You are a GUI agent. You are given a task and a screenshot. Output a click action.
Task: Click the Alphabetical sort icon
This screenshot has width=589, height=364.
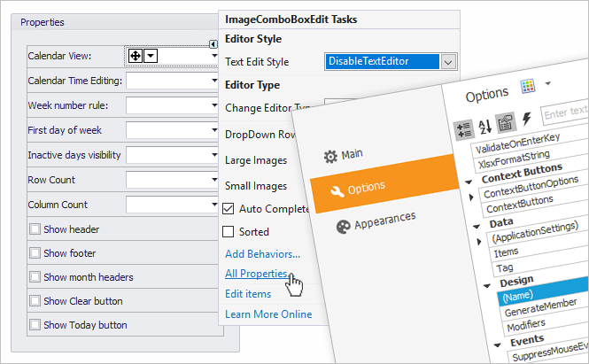[484, 124]
